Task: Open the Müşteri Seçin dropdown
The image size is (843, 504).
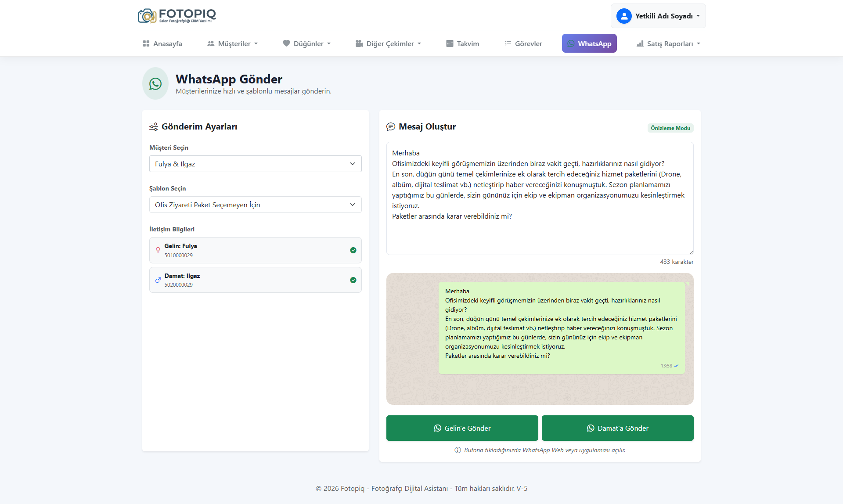Action: point(255,164)
